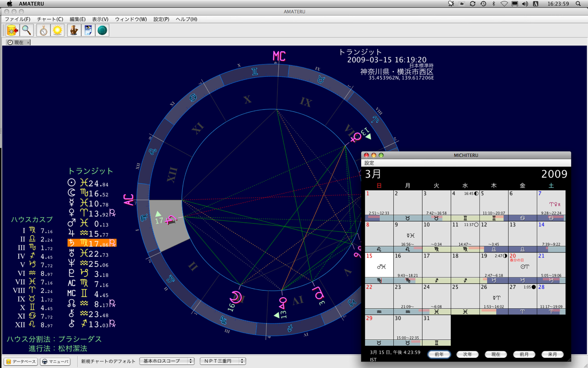Click the sync arrows menu bar icon
588x368 pixels.
coord(473,4)
